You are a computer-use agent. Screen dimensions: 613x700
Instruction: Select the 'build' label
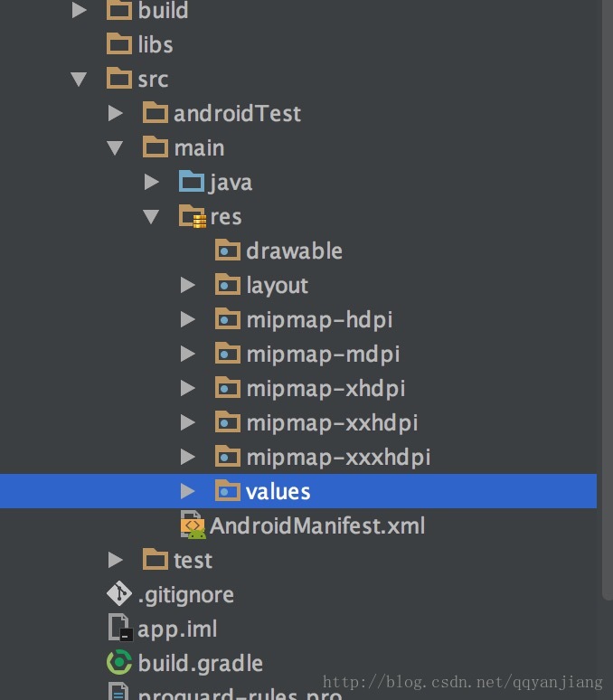[163, 10]
